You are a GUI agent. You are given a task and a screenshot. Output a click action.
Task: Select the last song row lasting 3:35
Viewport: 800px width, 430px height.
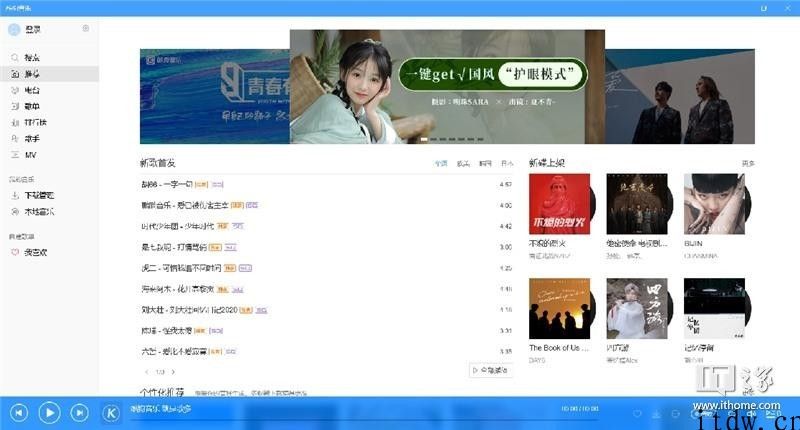tap(327, 351)
